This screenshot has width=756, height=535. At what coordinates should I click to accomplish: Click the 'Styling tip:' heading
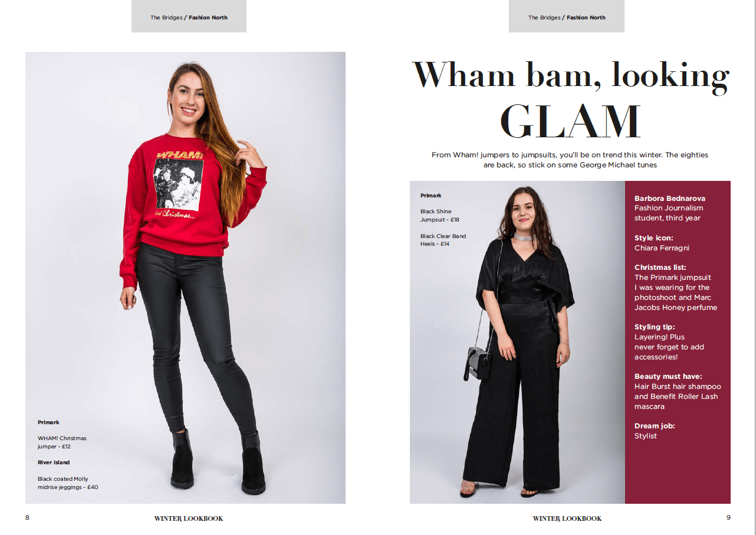[655, 327]
